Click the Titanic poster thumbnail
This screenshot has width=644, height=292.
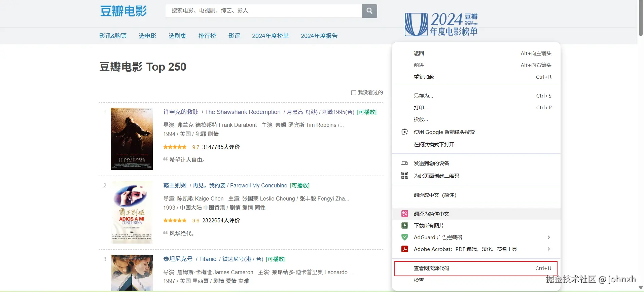(x=132, y=272)
